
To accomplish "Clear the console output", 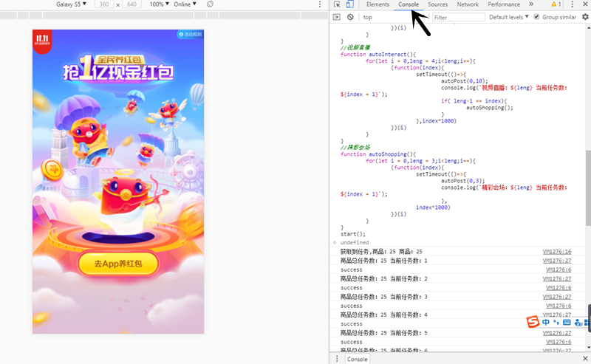I will (x=350, y=17).
